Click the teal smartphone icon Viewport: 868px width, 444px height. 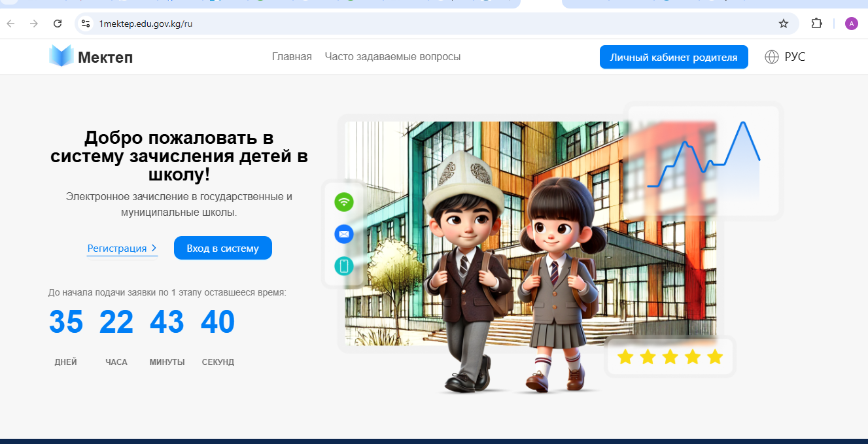pyautogui.click(x=343, y=265)
